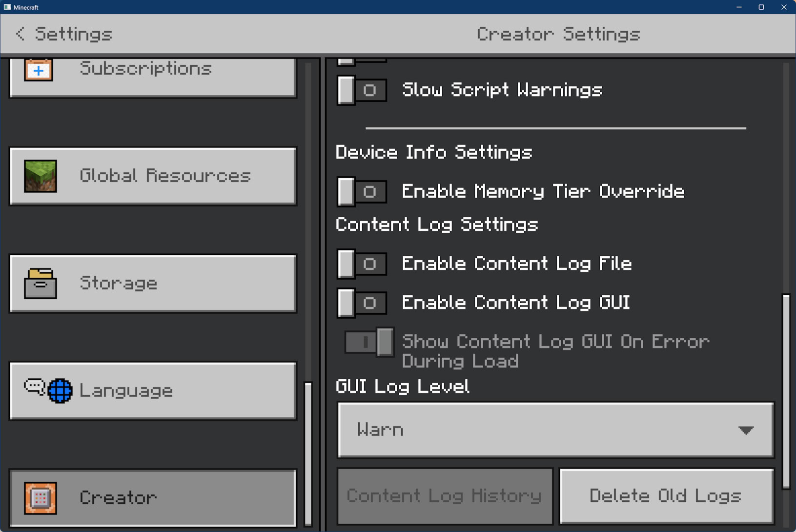Click the Global Resources grass block icon
The width and height of the screenshot is (796, 532).
point(41,176)
